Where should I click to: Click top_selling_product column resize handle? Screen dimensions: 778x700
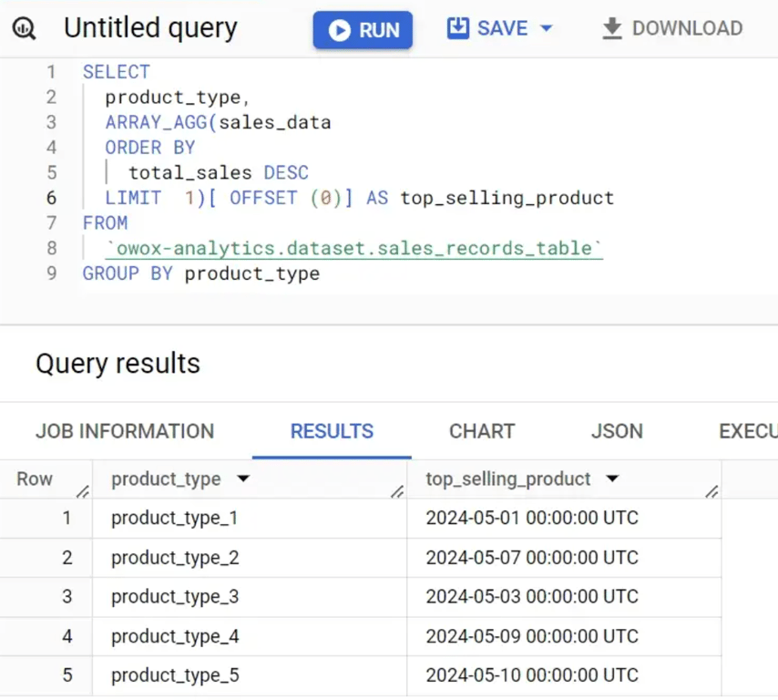[x=711, y=491]
